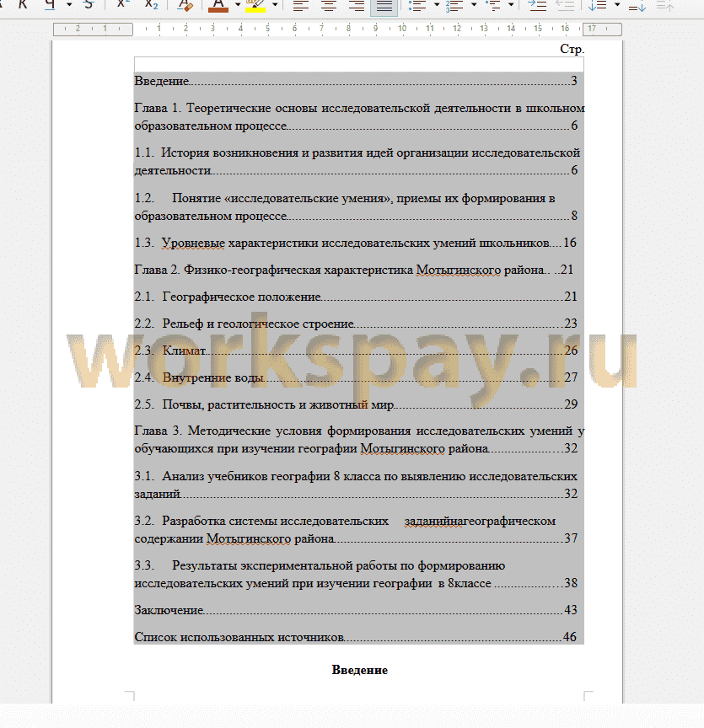Open the bullet style dropdown arrow

click(x=437, y=5)
